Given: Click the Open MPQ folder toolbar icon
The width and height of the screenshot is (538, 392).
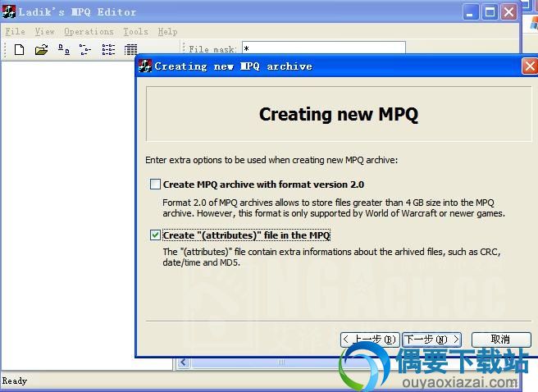Looking at the screenshot, I should 41,49.
